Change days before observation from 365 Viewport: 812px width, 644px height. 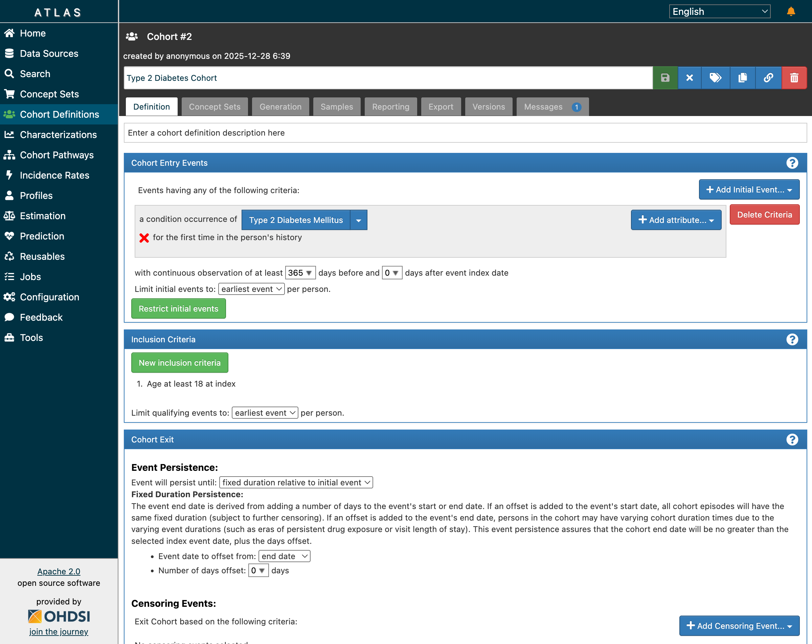coord(300,273)
